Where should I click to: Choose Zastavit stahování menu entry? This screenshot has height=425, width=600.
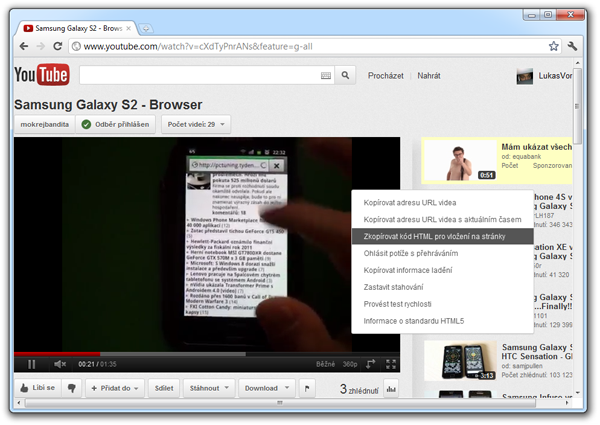[x=442, y=287]
